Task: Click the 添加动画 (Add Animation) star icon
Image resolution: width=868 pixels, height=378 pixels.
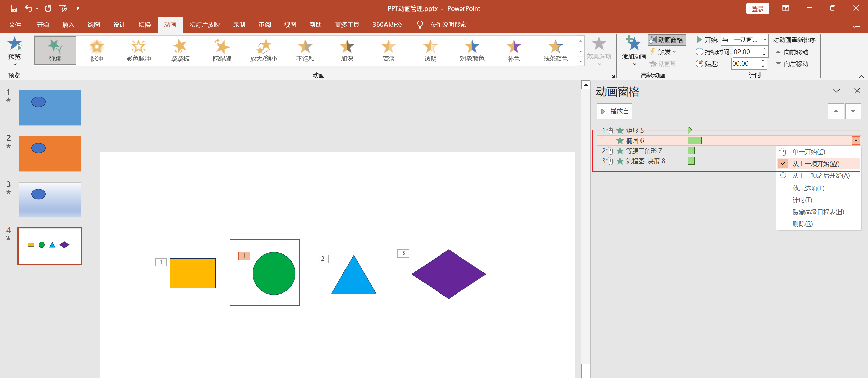Action: pyautogui.click(x=633, y=44)
